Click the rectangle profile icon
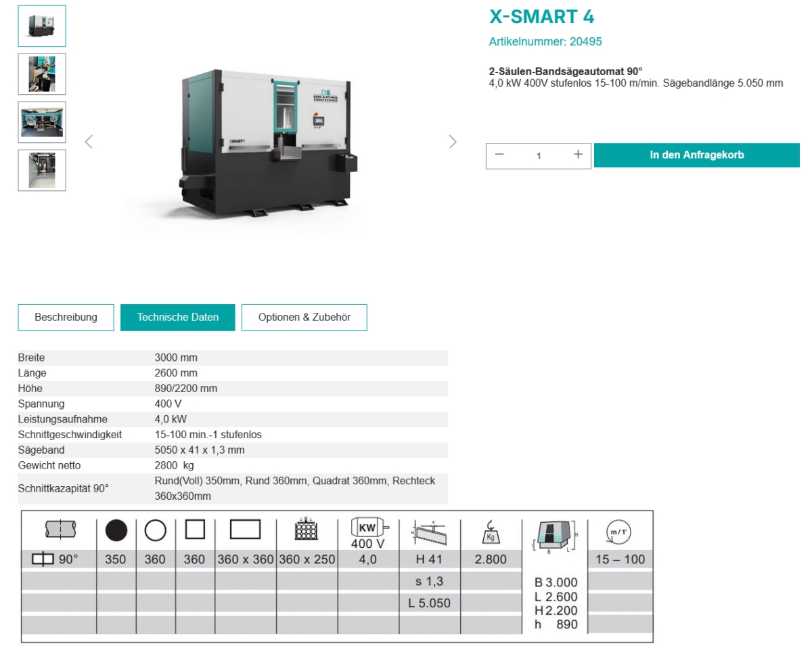The image size is (812, 646). (245, 530)
